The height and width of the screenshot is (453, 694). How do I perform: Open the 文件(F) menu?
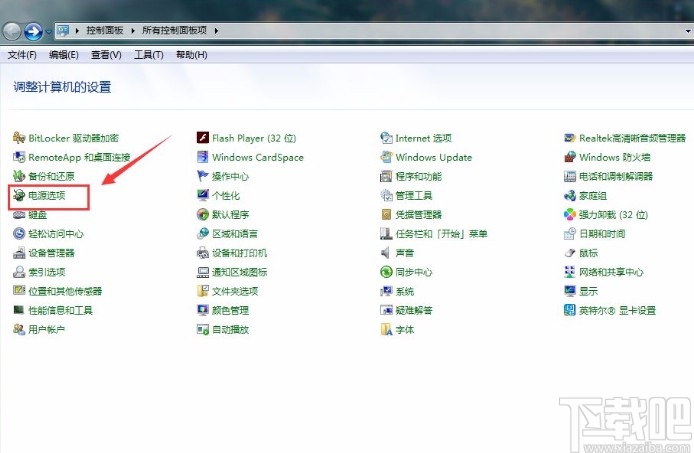tap(22, 55)
